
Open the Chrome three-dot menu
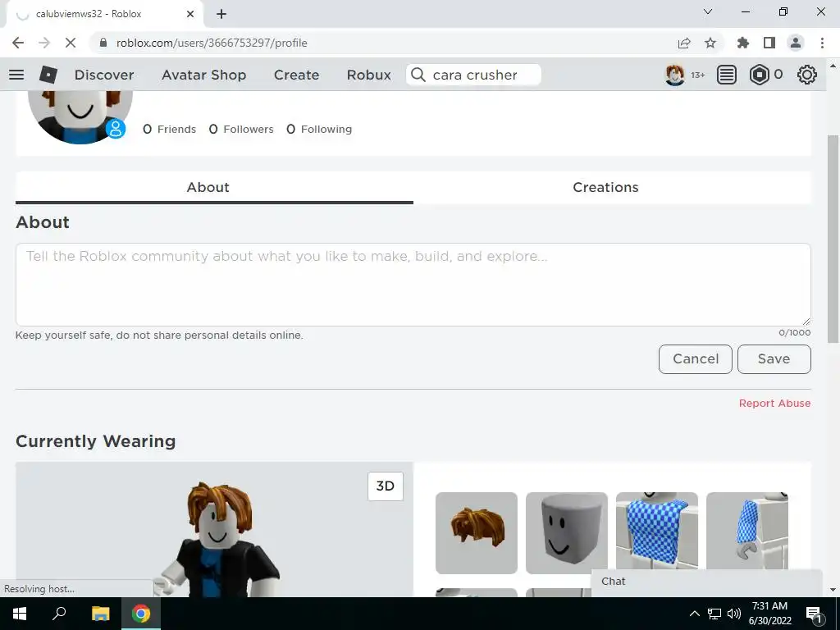(x=822, y=43)
